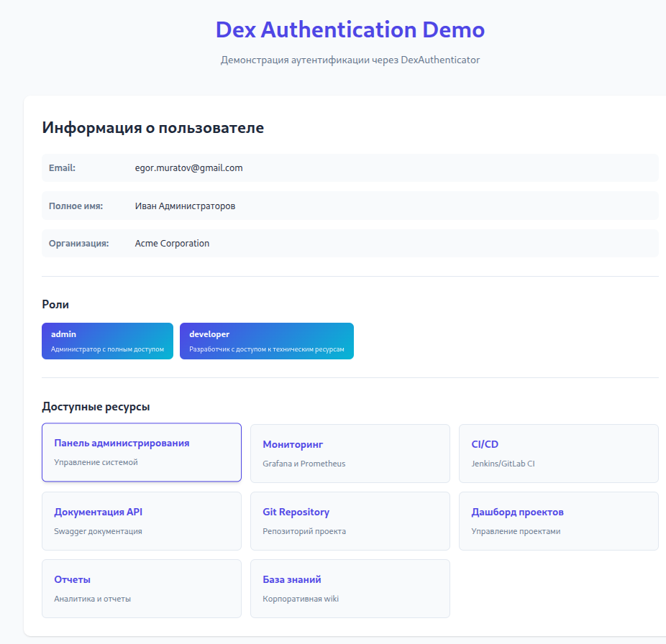This screenshot has height=644, width=666.
Task: Open the Git Repository resource card
Action: [350, 521]
